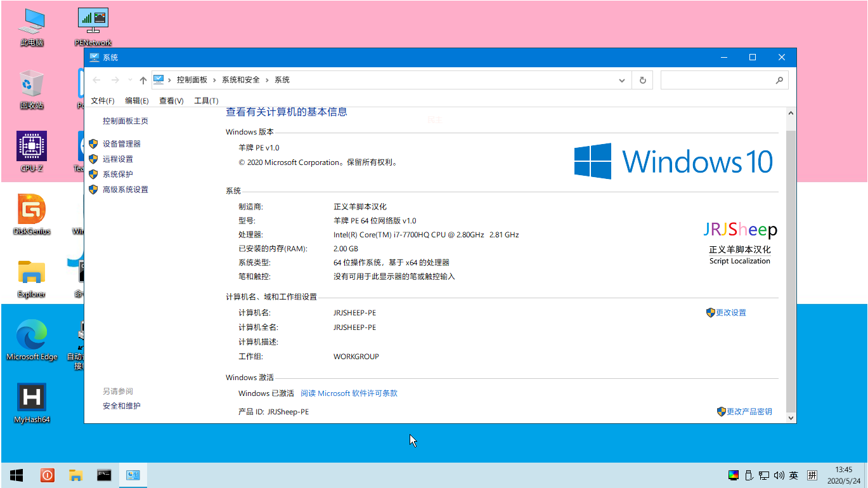Launch Microsoft Edge from the desktop
Screen dimensions: 868x488
pyautogui.click(x=32, y=341)
